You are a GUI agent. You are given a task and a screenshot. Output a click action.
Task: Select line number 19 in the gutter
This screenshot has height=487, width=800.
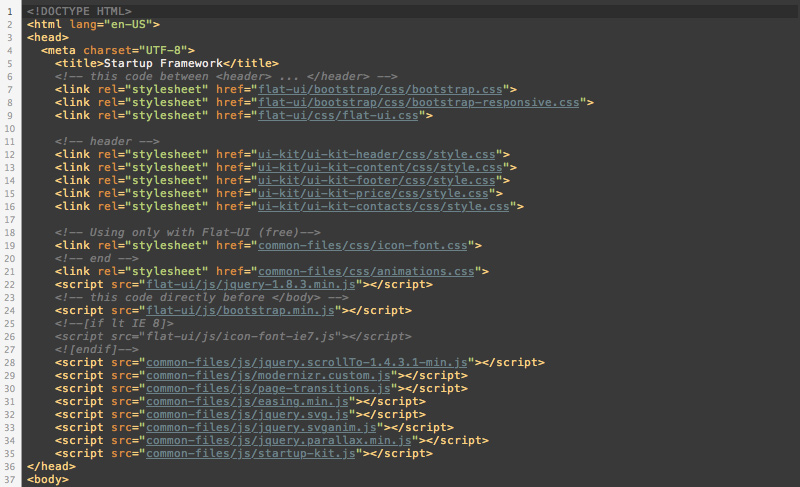pyautogui.click(x=8, y=232)
